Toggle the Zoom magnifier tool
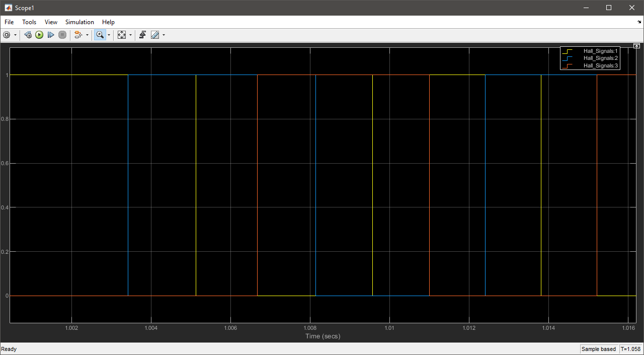 pos(100,35)
